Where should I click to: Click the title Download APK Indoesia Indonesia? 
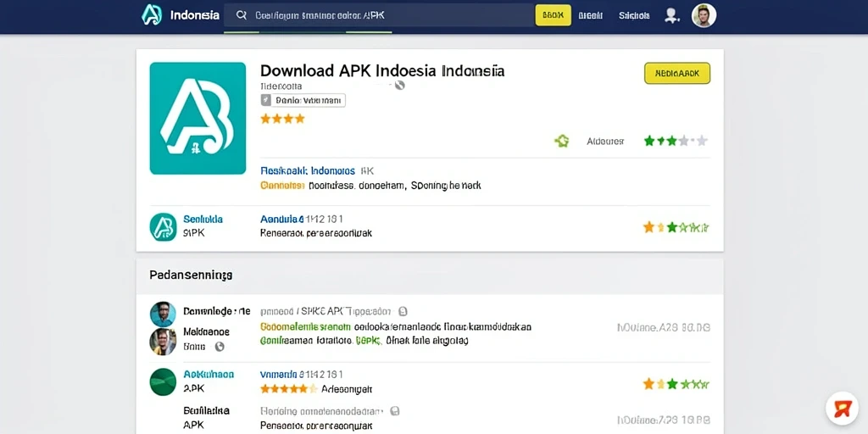382,71
